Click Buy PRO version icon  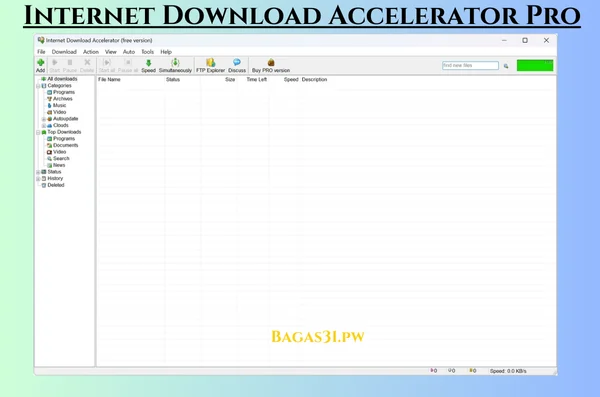271,65
